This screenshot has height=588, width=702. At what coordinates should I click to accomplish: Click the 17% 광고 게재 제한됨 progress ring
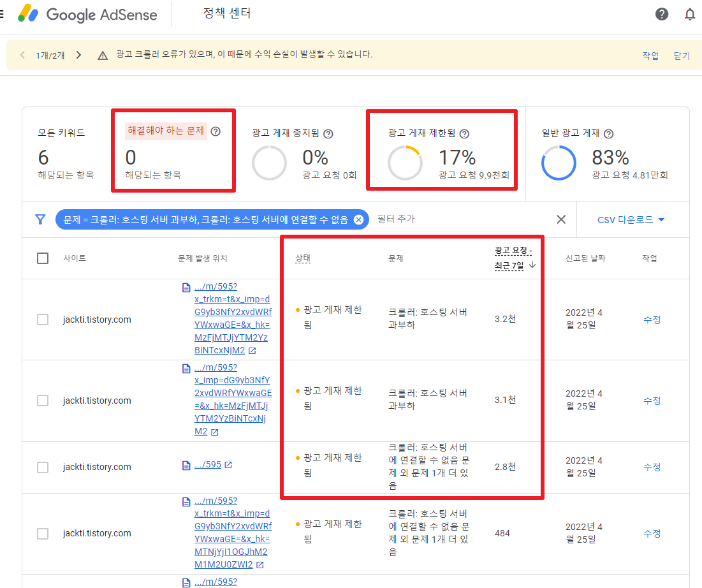pyautogui.click(x=405, y=163)
